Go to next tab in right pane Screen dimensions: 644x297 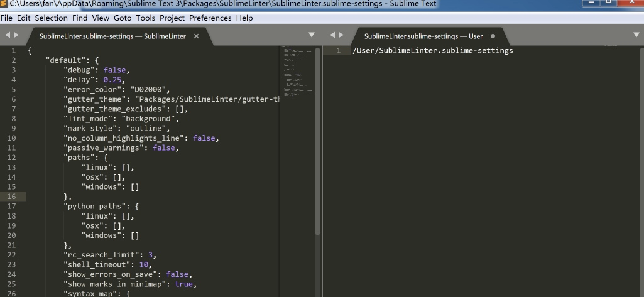pyautogui.click(x=341, y=35)
